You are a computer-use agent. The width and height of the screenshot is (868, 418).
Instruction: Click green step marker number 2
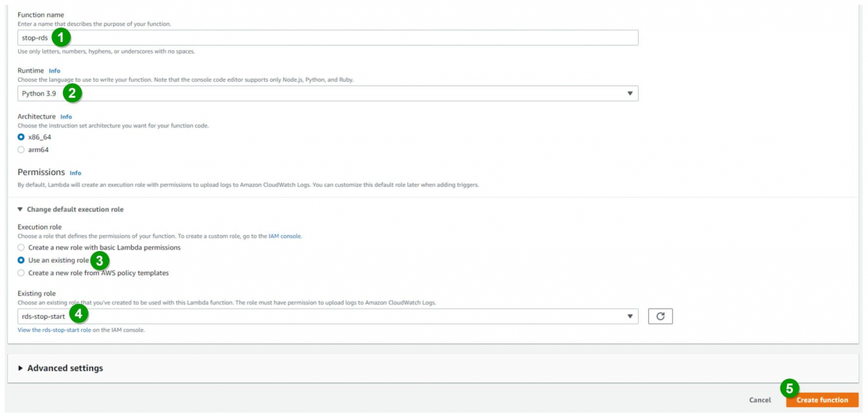coord(72,93)
